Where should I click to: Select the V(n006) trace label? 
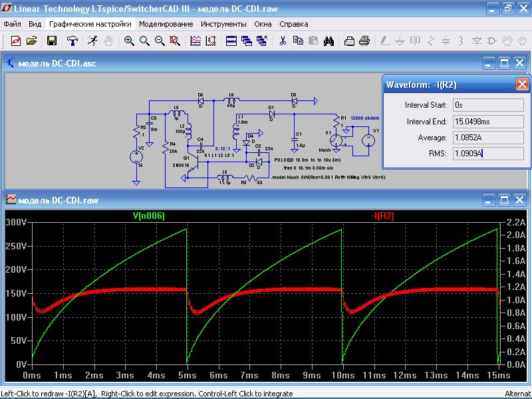148,216
